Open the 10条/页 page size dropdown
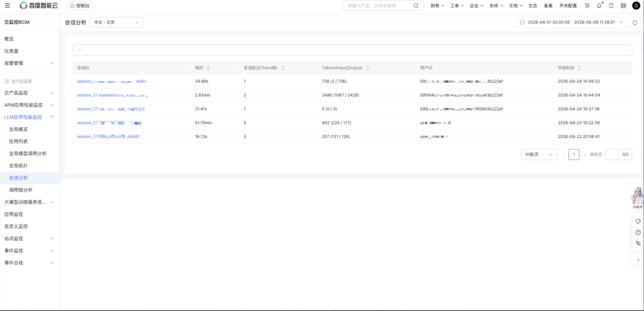644x311 pixels. 539,155
